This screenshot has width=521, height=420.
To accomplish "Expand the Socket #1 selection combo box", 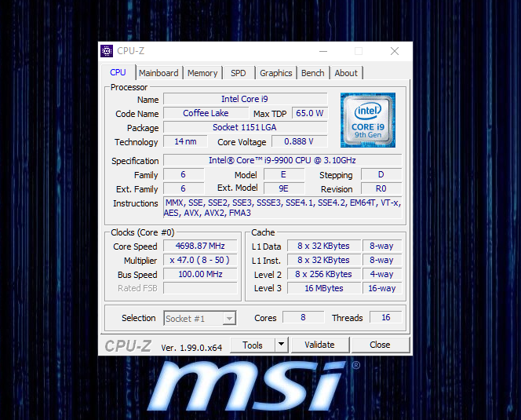I will click(x=200, y=318).
